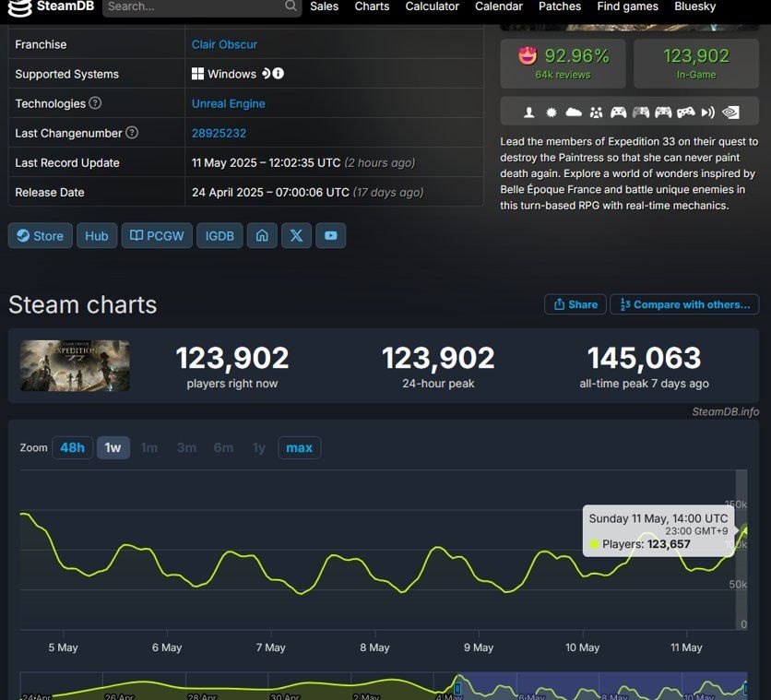Select the max zoom range

point(299,448)
